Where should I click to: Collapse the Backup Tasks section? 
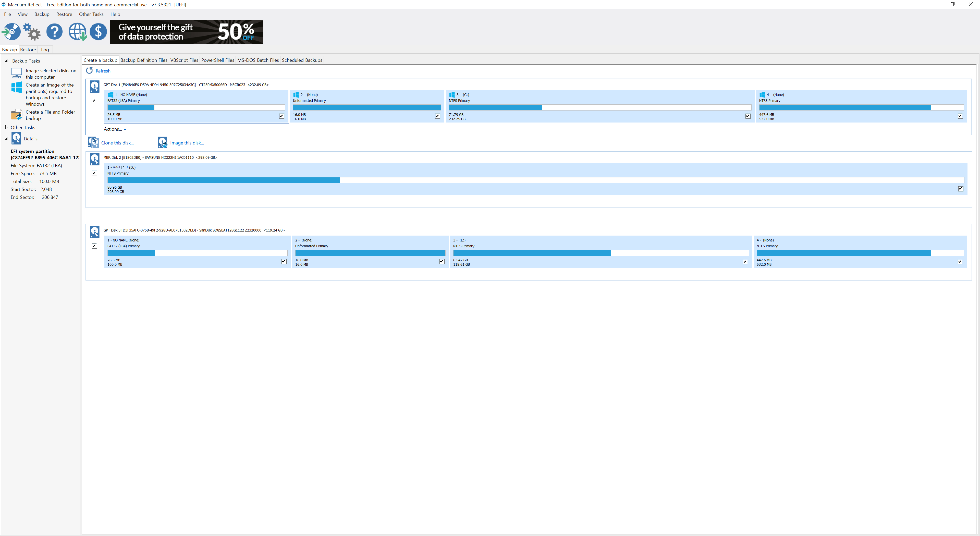(x=6, y=61)
